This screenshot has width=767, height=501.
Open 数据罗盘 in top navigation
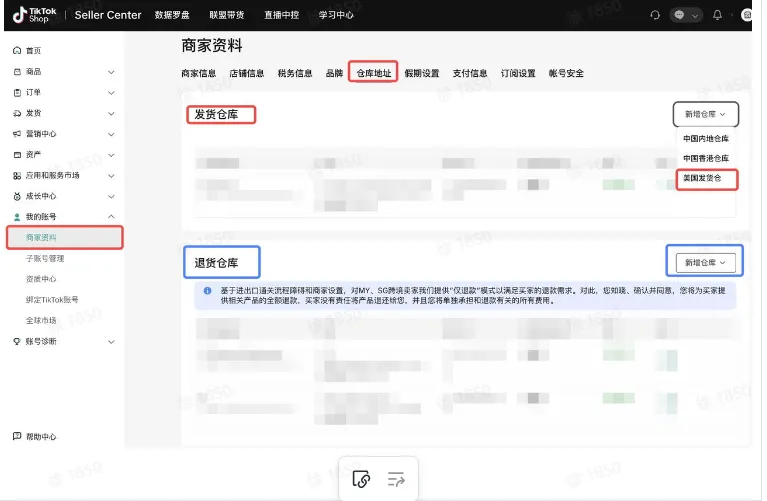click(172, 15)
